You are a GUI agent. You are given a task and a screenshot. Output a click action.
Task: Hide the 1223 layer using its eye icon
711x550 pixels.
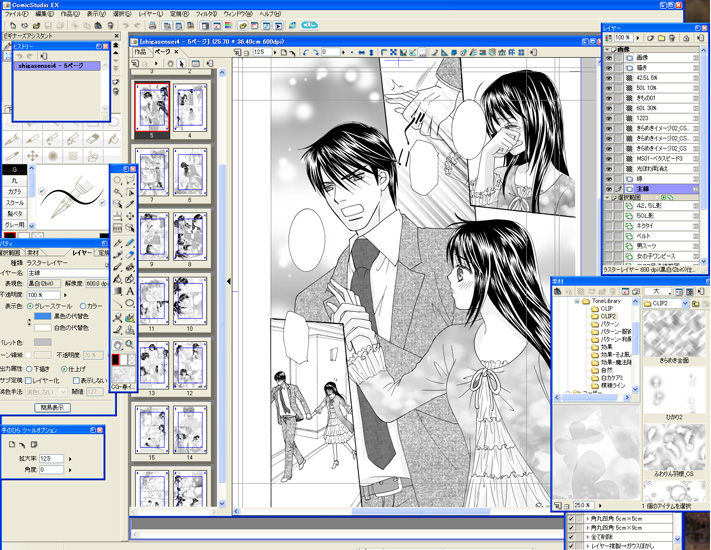609,118
